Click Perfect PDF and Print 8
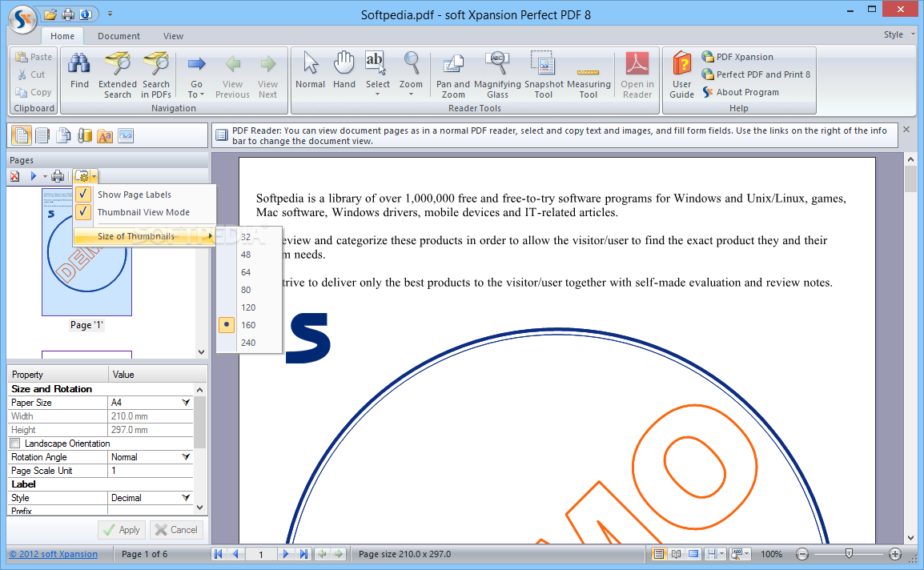This screenshot has height=570, width=924. [756, 74]
